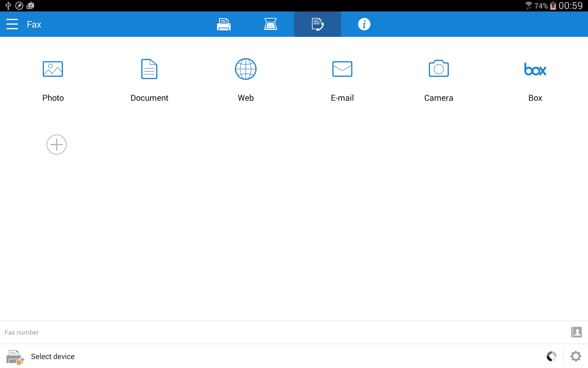Open contacts picker beside fax number
Image resolution: width=588 pixels, height=368 pixels.
coord(576,332)
